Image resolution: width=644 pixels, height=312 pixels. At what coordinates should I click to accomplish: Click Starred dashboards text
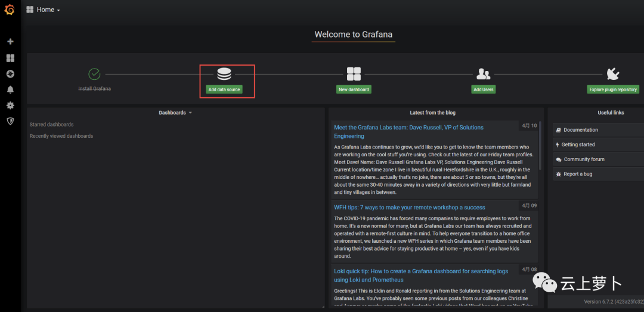(x=52, y=125)
